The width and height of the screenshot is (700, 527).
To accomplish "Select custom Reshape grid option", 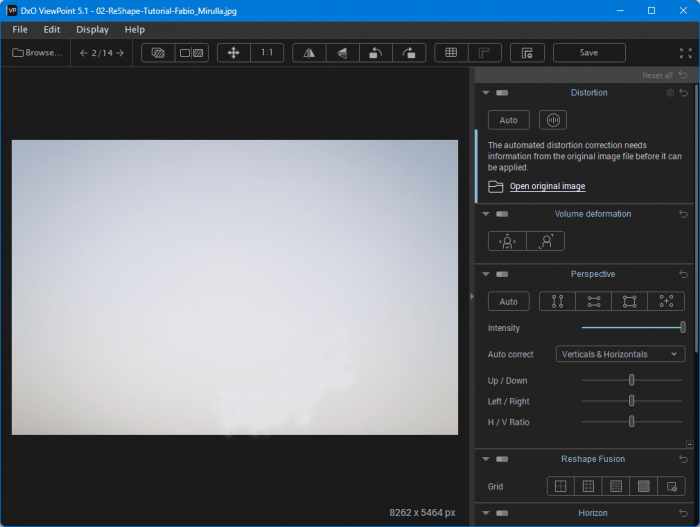I will click(x=671, y=486).
